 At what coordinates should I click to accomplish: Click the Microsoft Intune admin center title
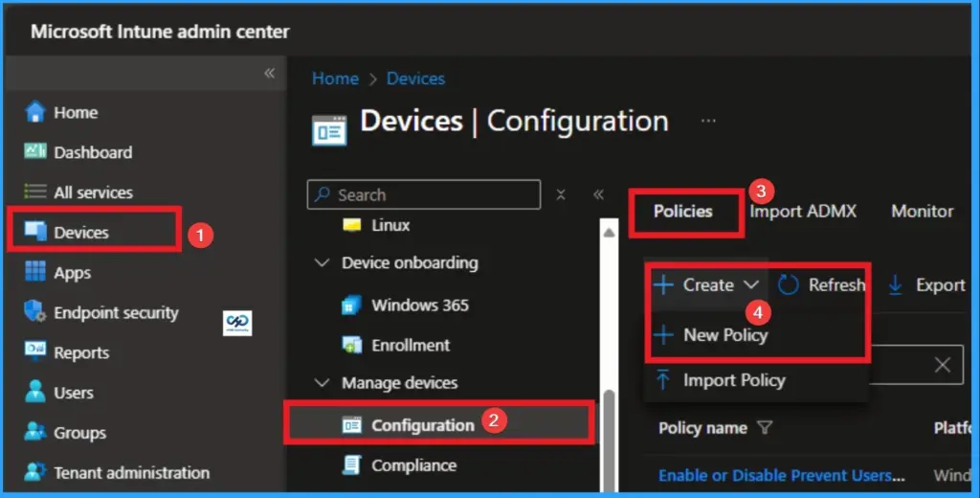[x=160, y=32]
